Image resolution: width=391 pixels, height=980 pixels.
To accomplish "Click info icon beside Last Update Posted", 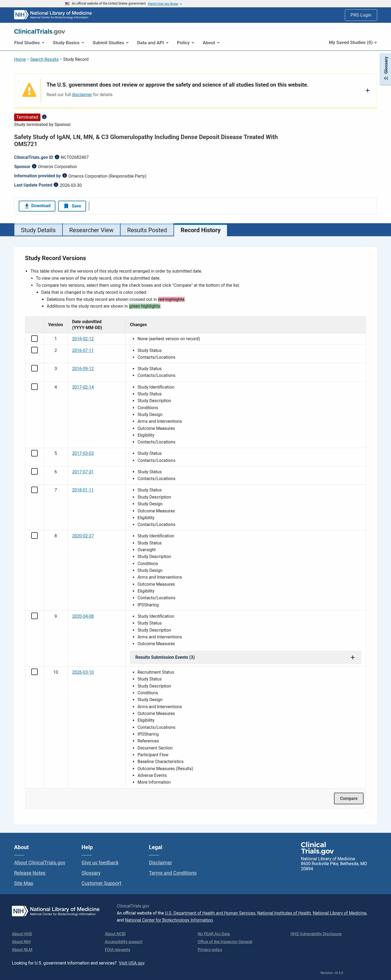I will tap(56, 185).
